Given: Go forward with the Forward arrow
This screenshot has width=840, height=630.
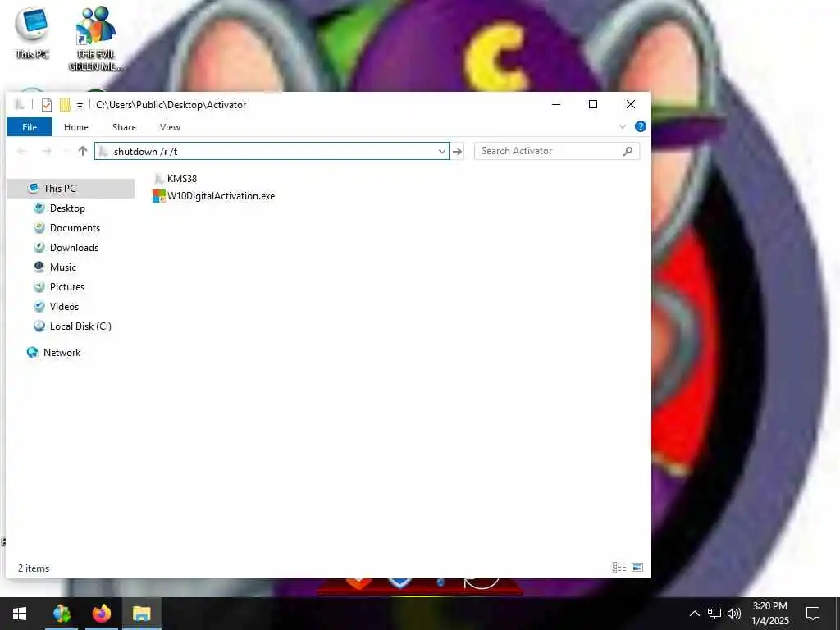Looking at the screenshot, I should (47, 152).
